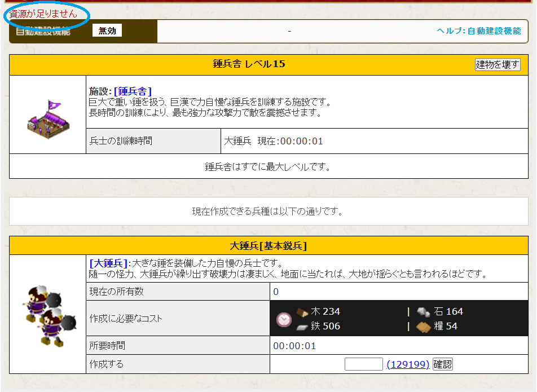Click the food (糧) resource icon
Screen dimensions: 537x392
[x=424, y=327]
